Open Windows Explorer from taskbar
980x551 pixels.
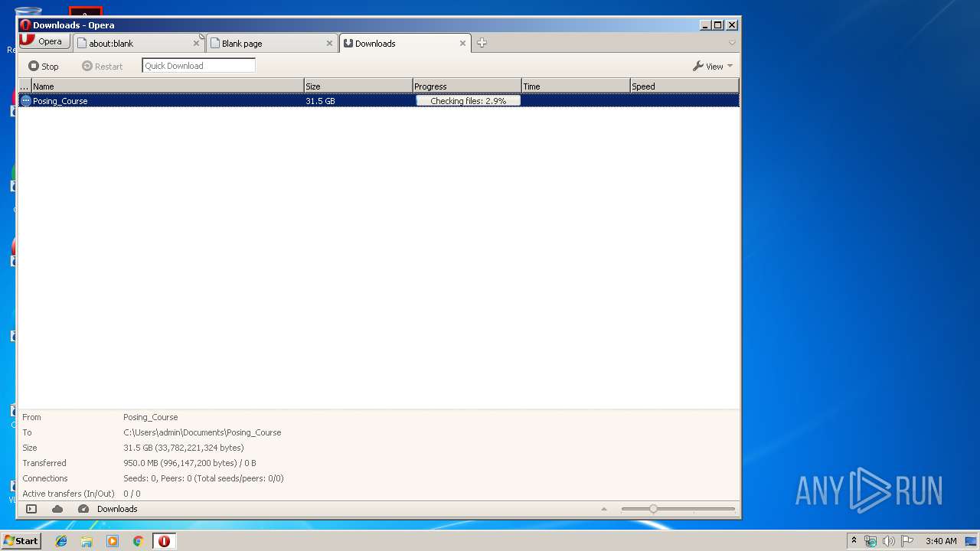coord(87,541)
